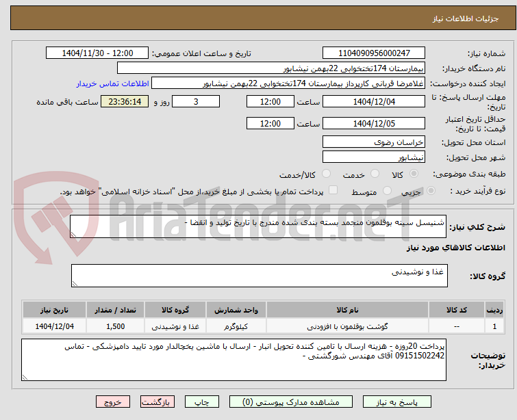
Task: Click the delivery city field نیشابور
Action: coord(374,157)
